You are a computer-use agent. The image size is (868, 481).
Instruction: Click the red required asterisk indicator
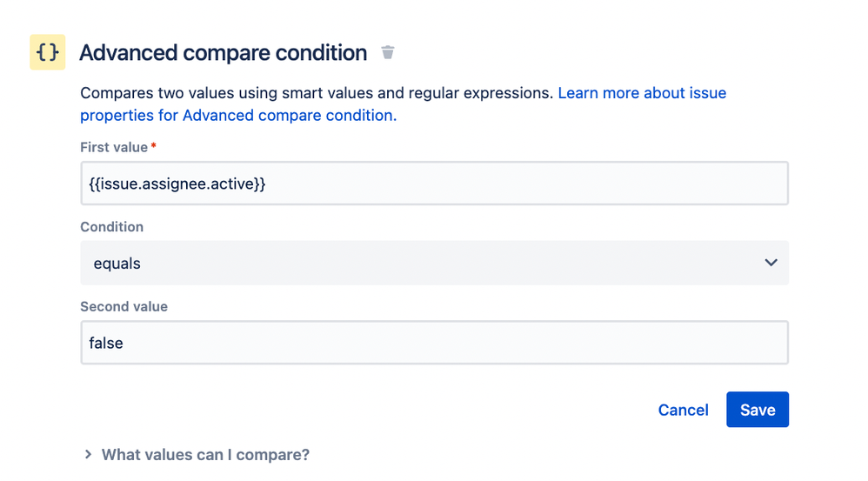(154, 146)
